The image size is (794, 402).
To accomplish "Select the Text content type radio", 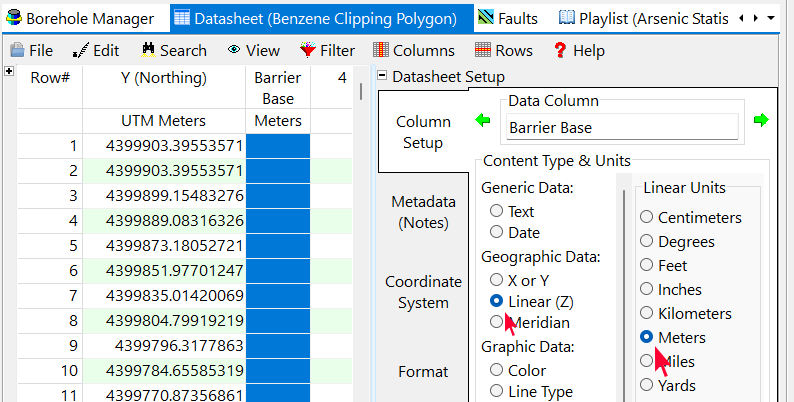I will point(496,211).
